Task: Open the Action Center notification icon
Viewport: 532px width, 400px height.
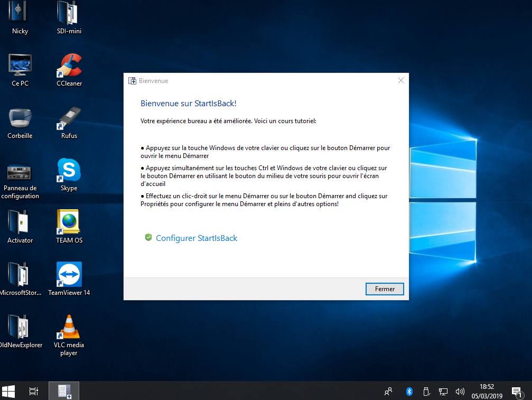Action: pos(517,392)
